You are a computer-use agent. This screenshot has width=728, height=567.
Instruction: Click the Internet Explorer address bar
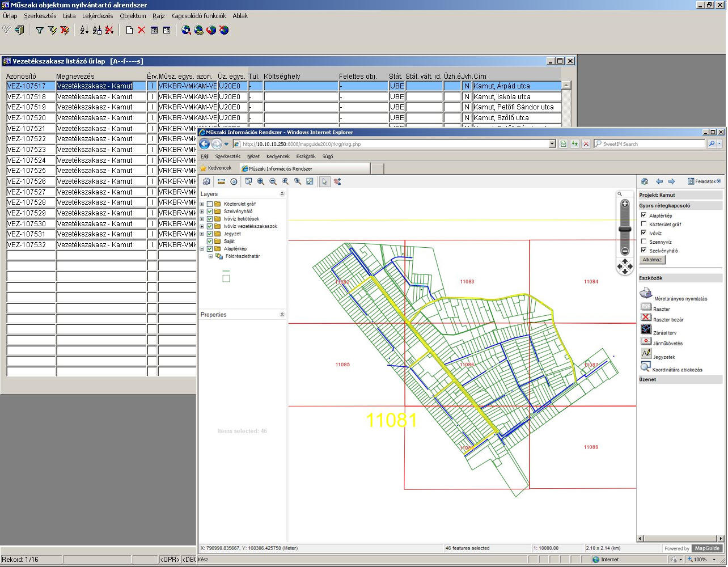pos(395,144)
